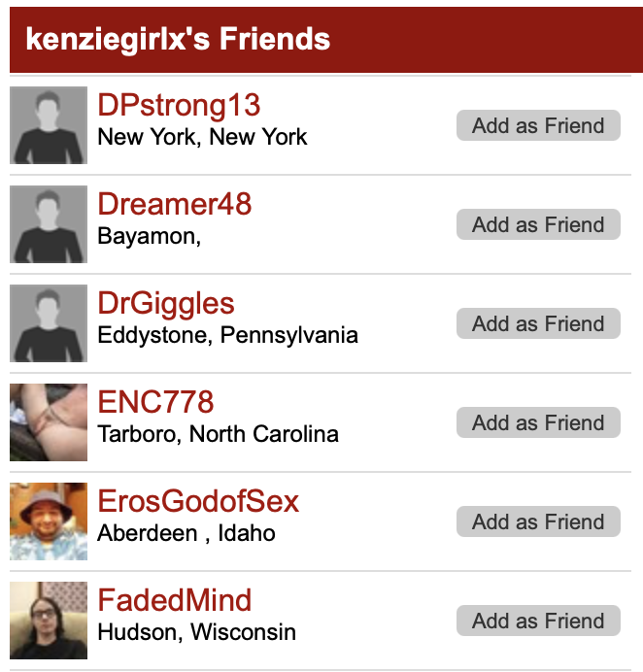Go to the ENC778 profile link
Screen dimensions: 643x672
tap(155, 402)
